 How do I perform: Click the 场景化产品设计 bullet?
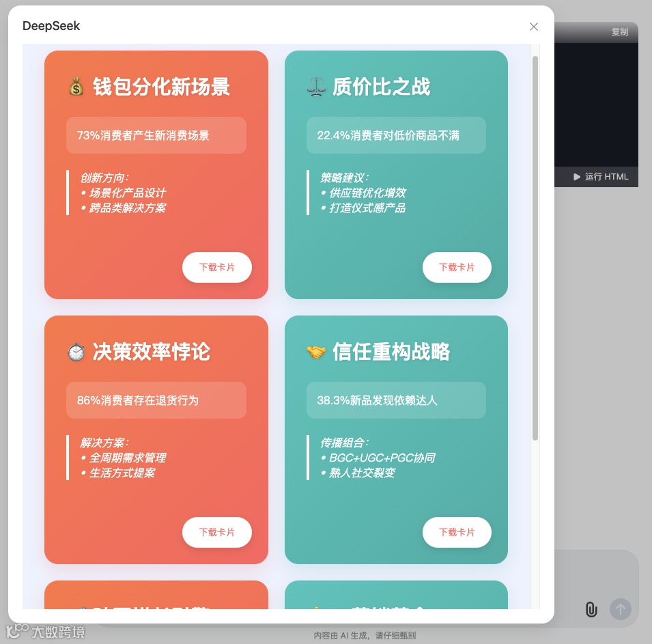124,193
